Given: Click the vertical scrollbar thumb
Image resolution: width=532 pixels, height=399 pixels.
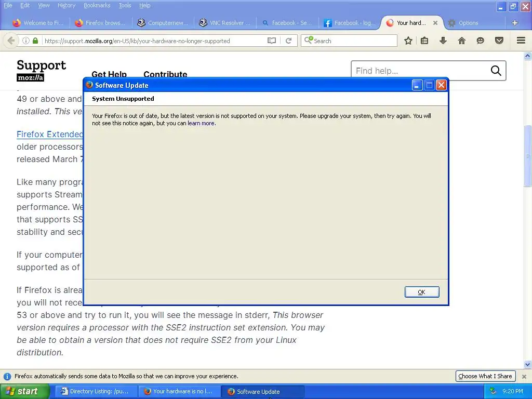Looking at the screenshot, I should click(x=527, y=156).
